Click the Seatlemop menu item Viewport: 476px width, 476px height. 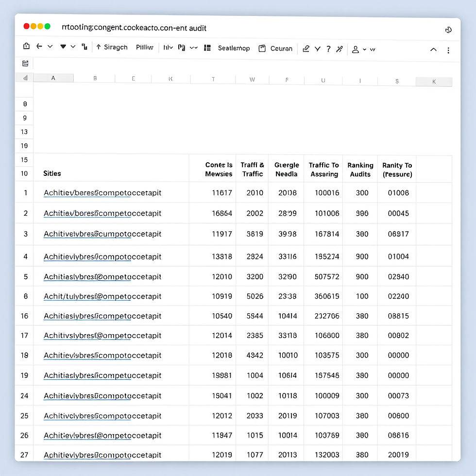pos(234,48)
